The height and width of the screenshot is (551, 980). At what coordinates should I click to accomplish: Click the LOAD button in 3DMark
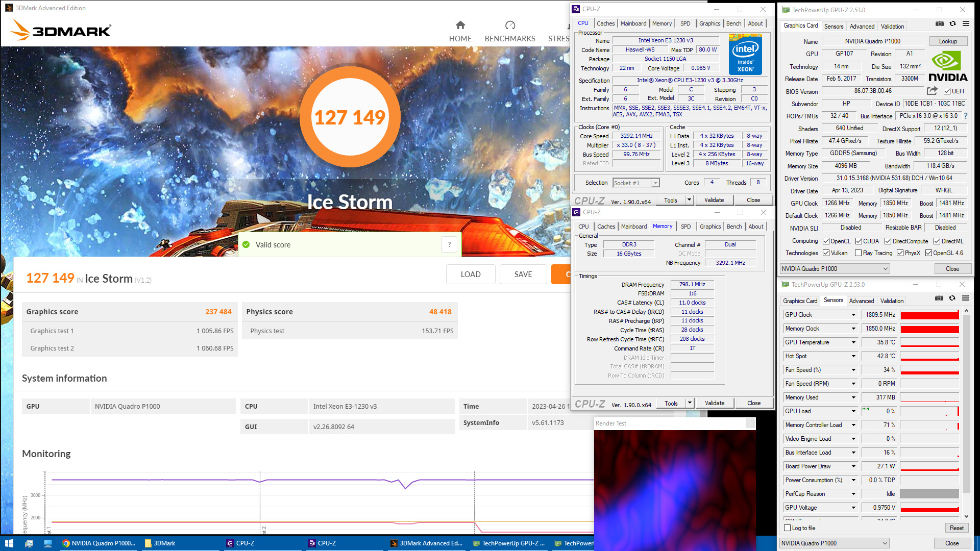tap(471, 274)
